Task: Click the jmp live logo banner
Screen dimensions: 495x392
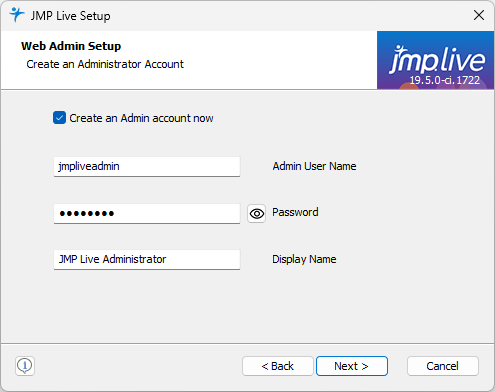Action: 435,60
